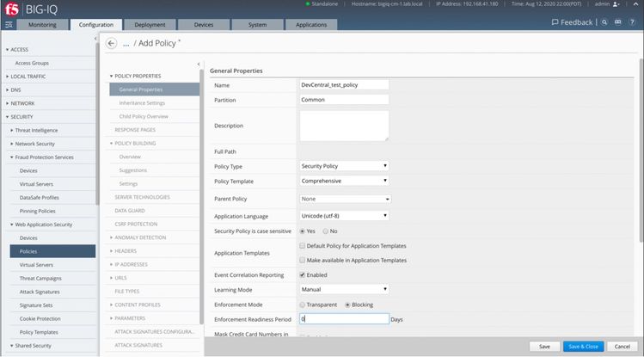
Task: Click the F5 logo icon
Action: [12, 8]
